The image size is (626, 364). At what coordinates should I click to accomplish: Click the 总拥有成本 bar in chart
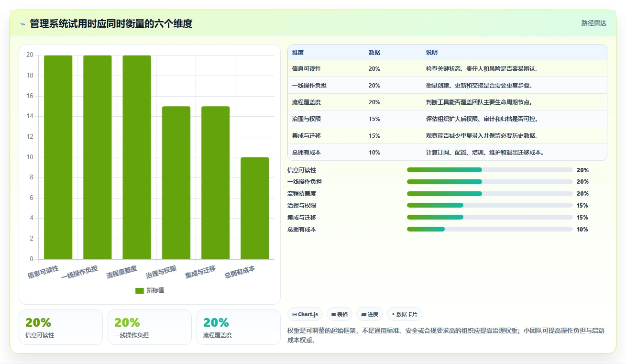pyautogui.click(x=255, y=208)
